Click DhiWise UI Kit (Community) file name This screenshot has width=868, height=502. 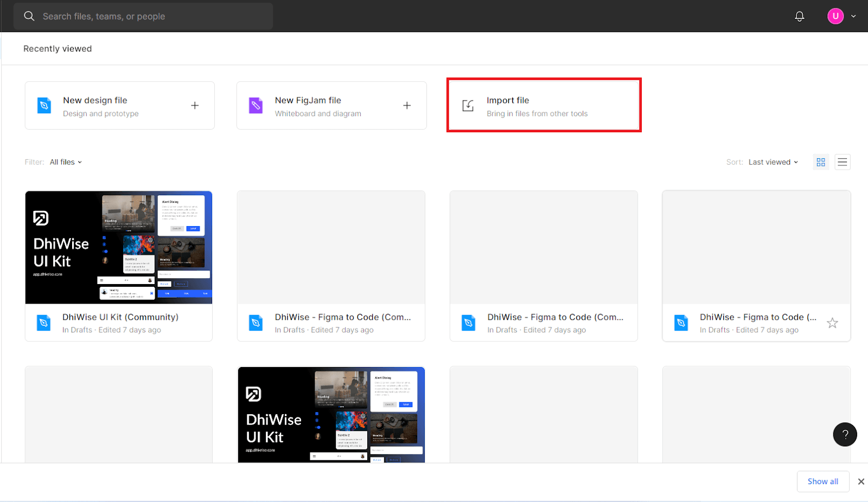pos(120,317)
